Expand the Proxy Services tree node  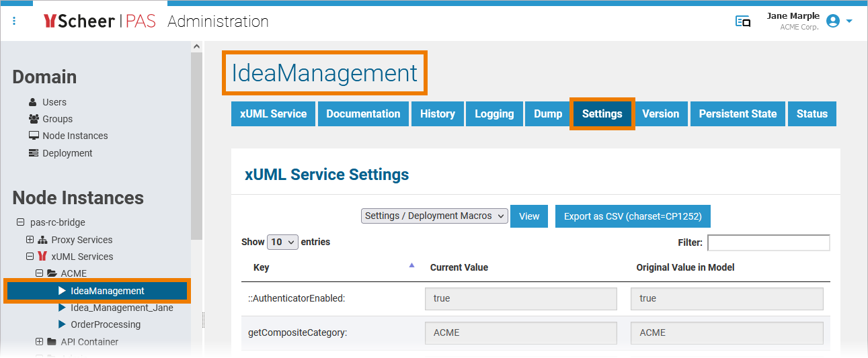(x=30, y=240)
